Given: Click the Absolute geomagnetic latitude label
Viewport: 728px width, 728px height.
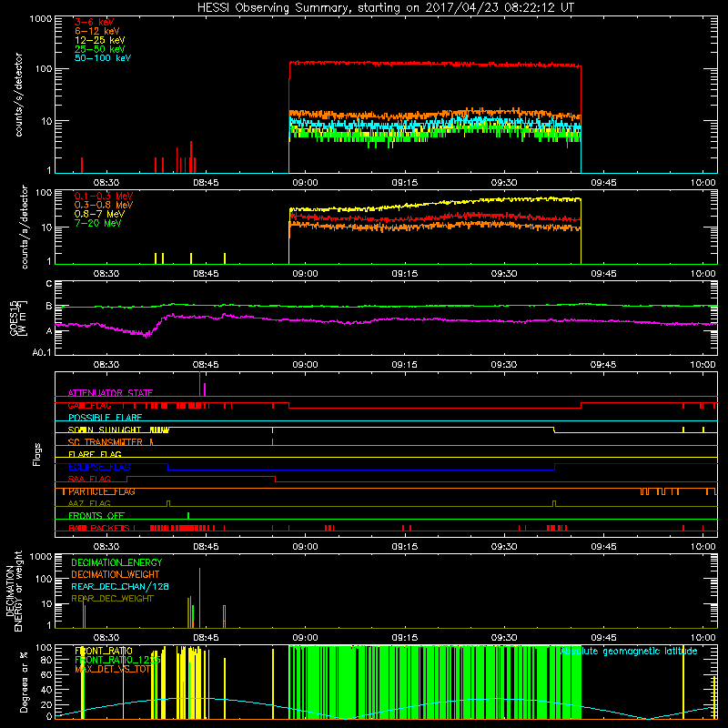Looking at the screenshot, I should coord(629,652).
